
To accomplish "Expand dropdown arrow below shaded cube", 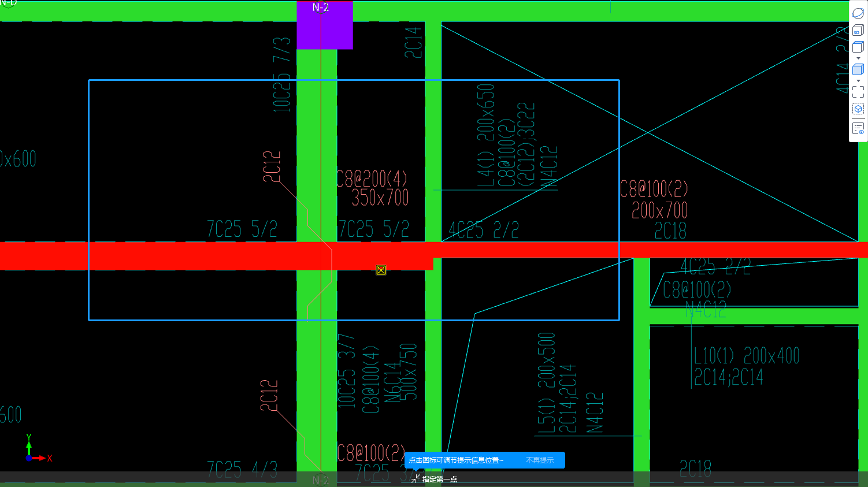I will click(858, 81).
